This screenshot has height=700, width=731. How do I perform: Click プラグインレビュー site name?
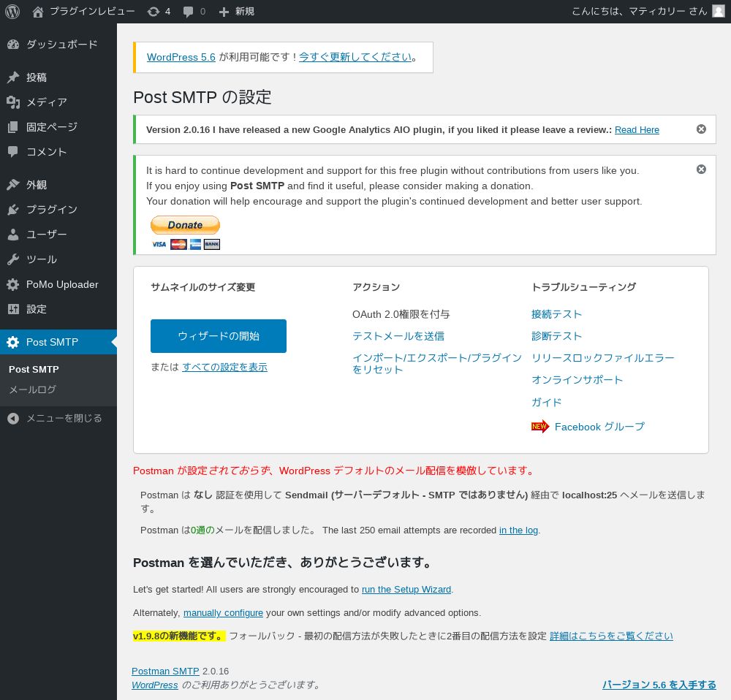92,11
